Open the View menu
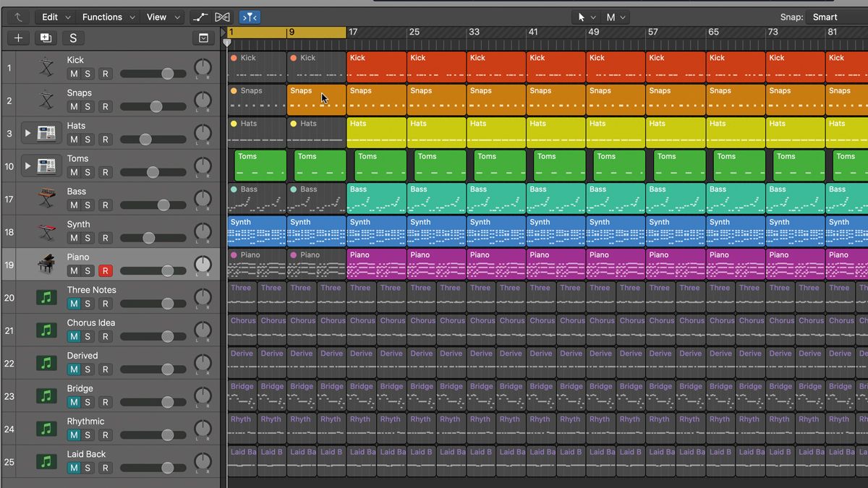This screenshot has width=868, height=488. [x=156, y=17]
